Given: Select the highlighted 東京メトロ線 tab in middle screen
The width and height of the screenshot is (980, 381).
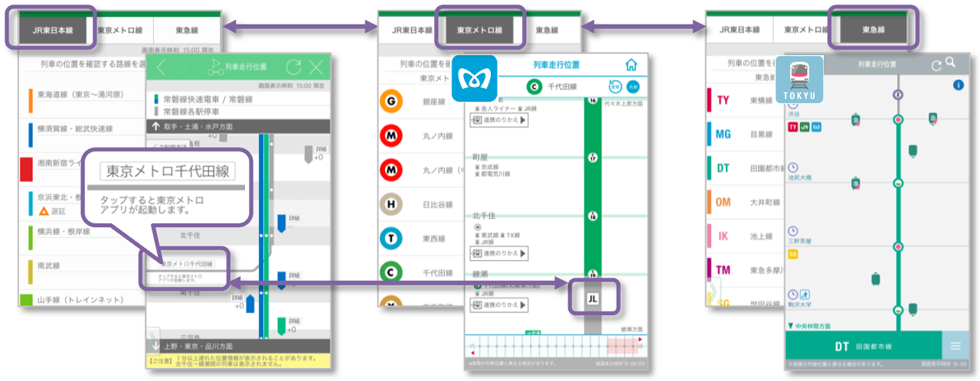Looking at the screenshot, I should [480, 31].
